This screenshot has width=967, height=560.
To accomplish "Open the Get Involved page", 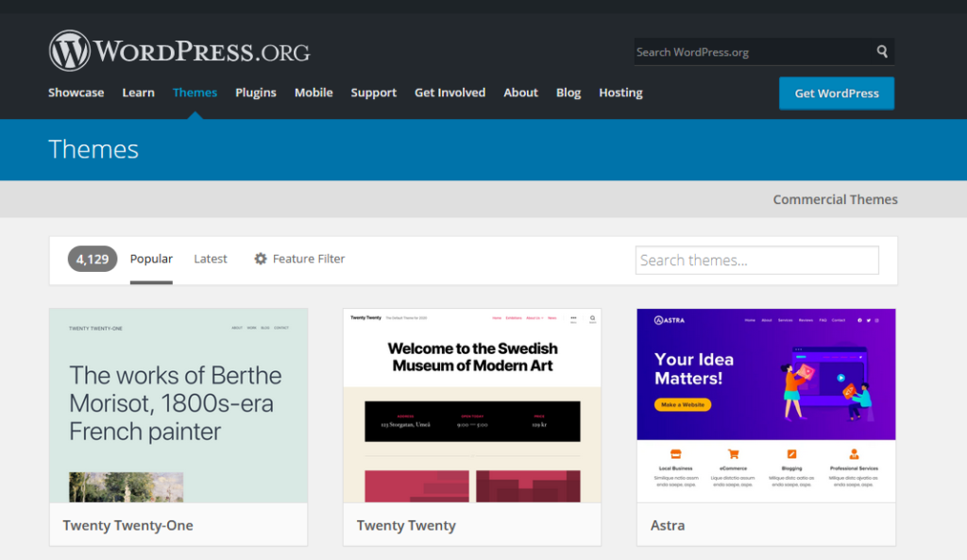I will [450, 93].
